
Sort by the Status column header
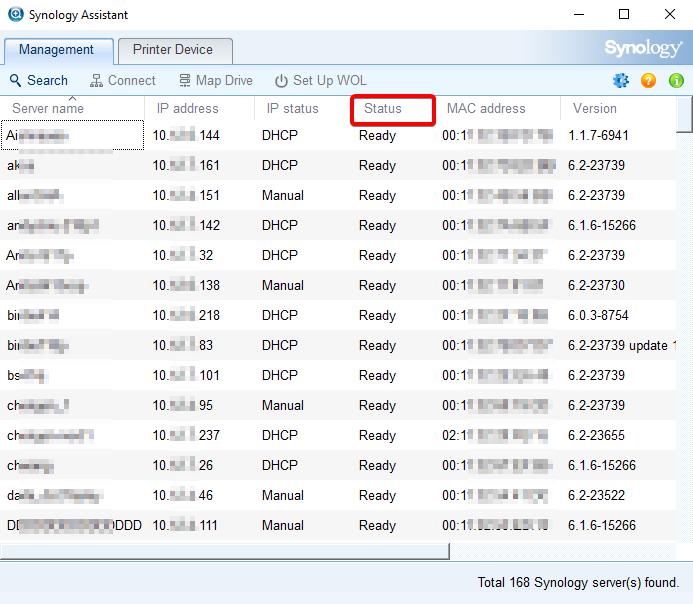(392, 110)
